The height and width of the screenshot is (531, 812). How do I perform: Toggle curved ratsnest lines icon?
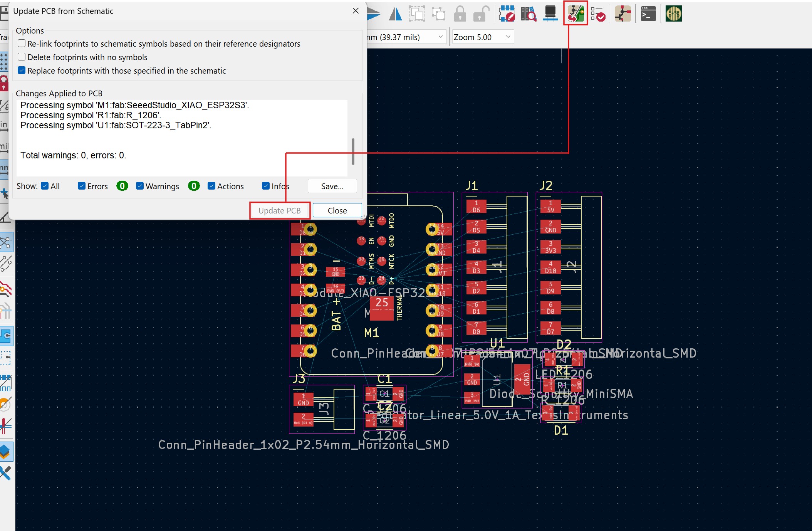tap(6, 264)
